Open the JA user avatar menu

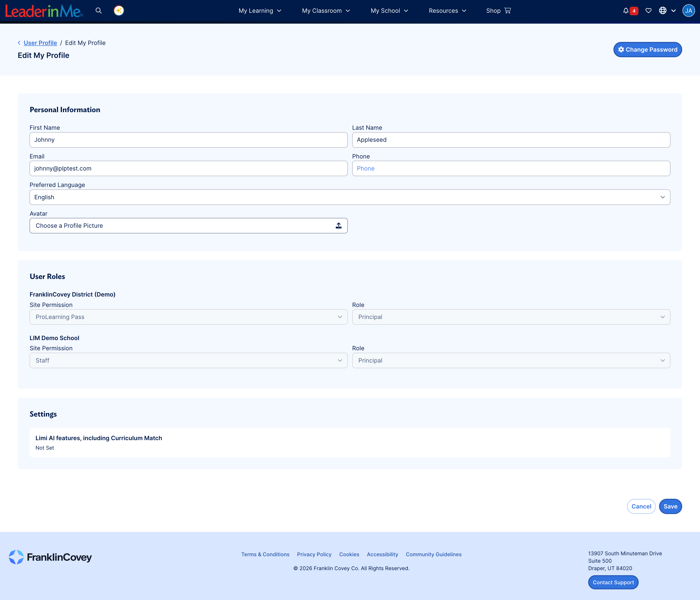point(688,11)
